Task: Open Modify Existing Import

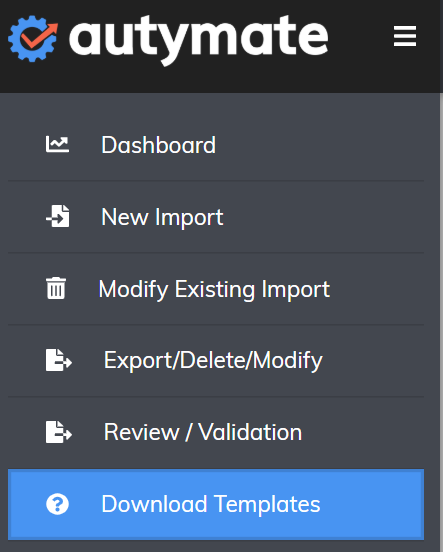Action: point(216,289)
